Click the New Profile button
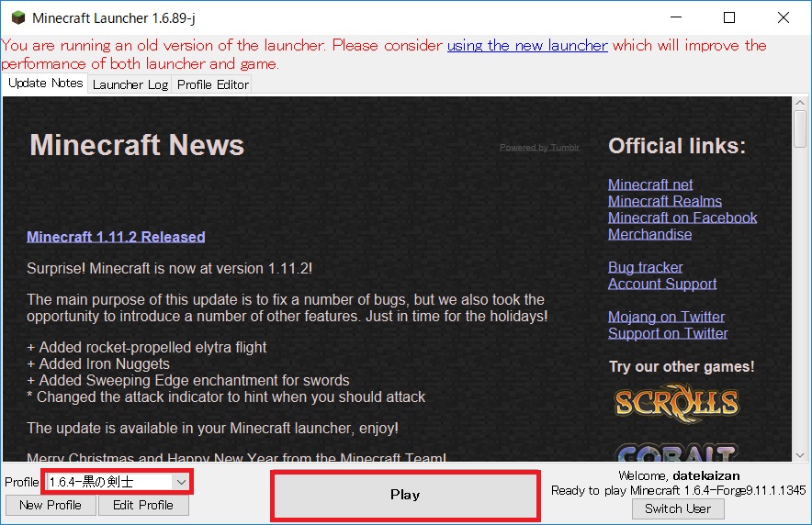The image size is (812, 525). click(51, 506)
